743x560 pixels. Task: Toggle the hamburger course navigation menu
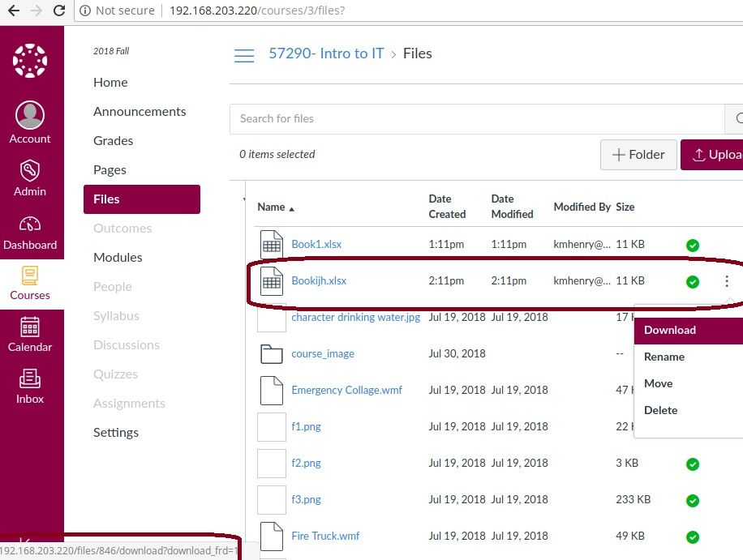click(244, 55)
